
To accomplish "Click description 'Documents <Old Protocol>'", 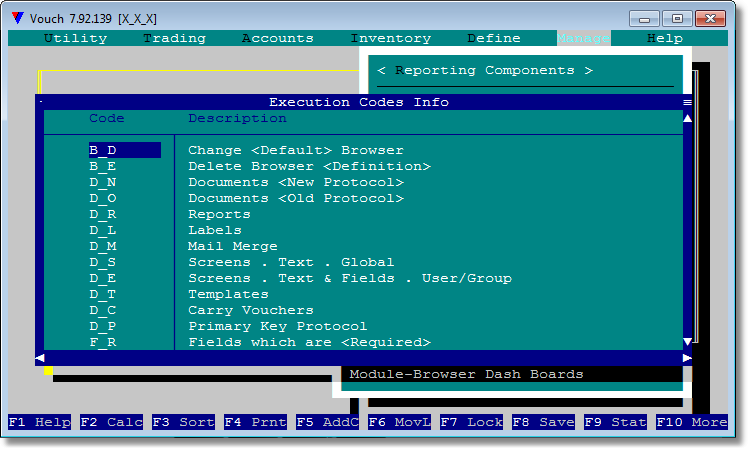I will pos(296,198).
